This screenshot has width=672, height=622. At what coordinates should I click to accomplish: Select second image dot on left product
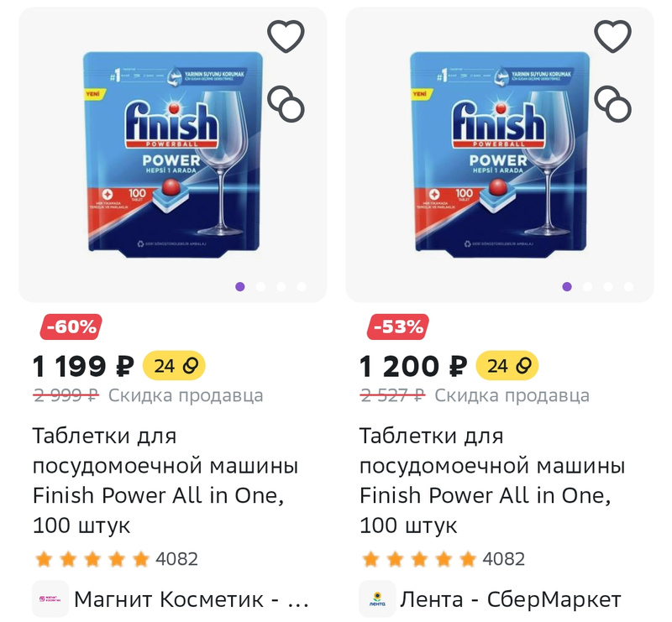(260, 286)
